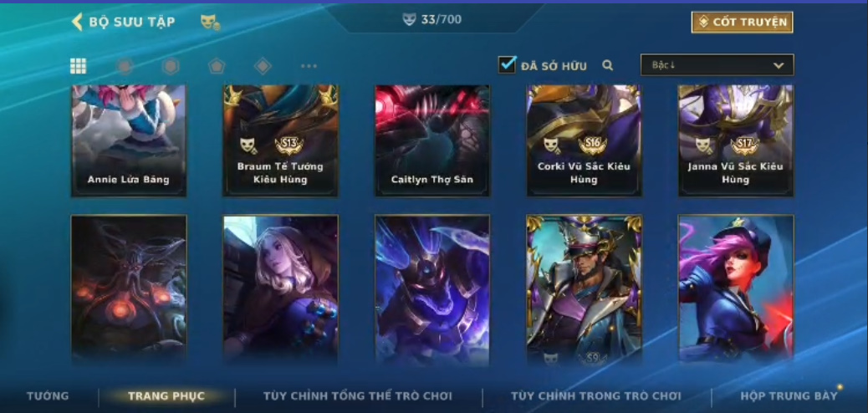
Task: Open the Annie Lửa Băng skin card
Action: pyautogui.click(x=129, y=140)
